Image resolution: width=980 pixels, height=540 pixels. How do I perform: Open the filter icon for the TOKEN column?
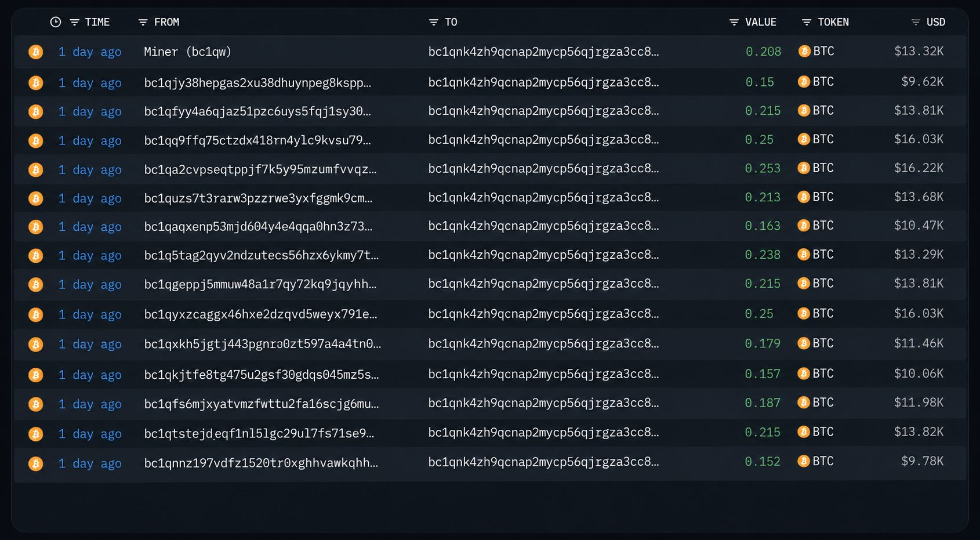coord(806,22)
